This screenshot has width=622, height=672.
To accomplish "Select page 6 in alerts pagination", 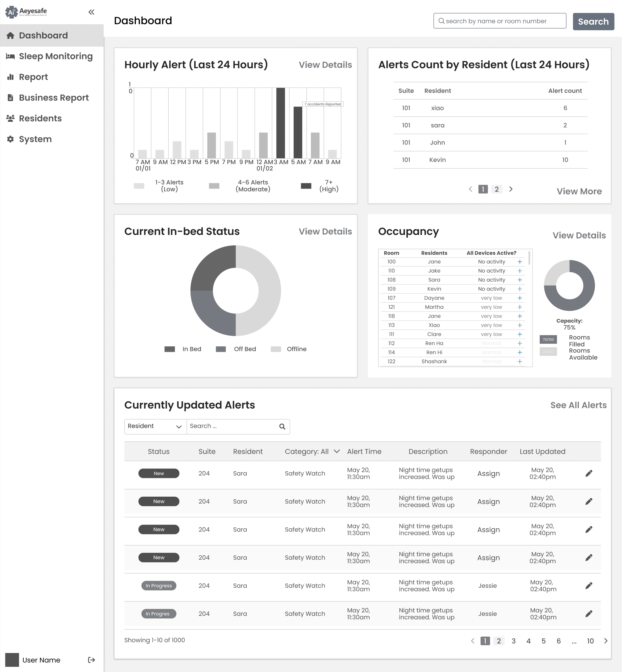I will tap(558, 641).
